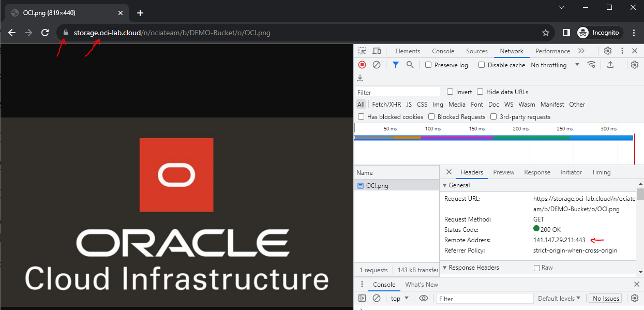The image size is (644, 310).
Task: Click the No Issues button
Action: (606, 299)
